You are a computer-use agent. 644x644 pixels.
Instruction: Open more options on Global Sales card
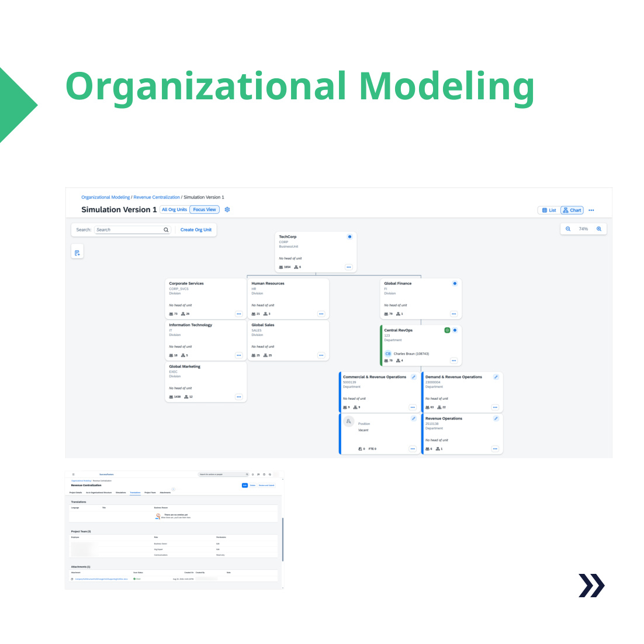321,355
